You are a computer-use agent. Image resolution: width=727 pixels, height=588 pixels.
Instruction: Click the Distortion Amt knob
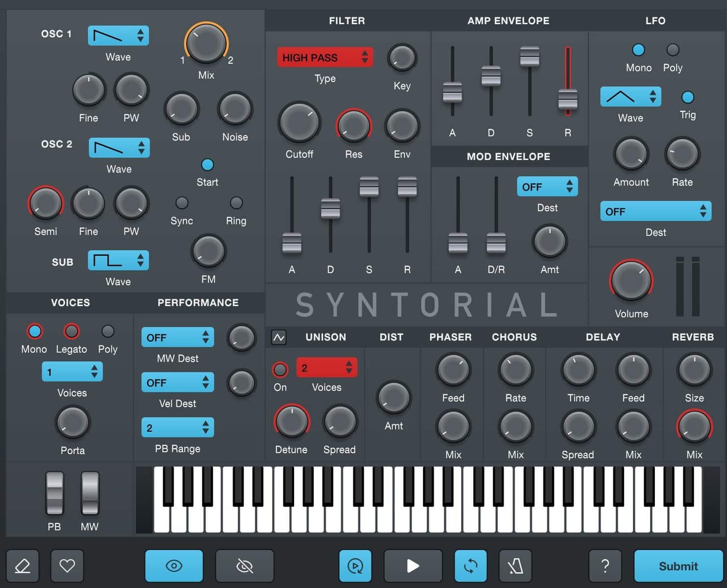click(x=394, y=398)
